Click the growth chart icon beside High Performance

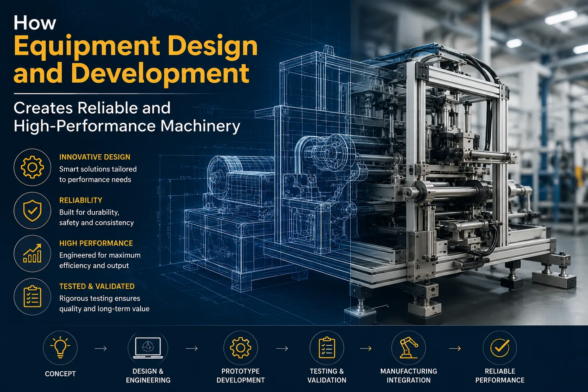(x=32, y=254)
